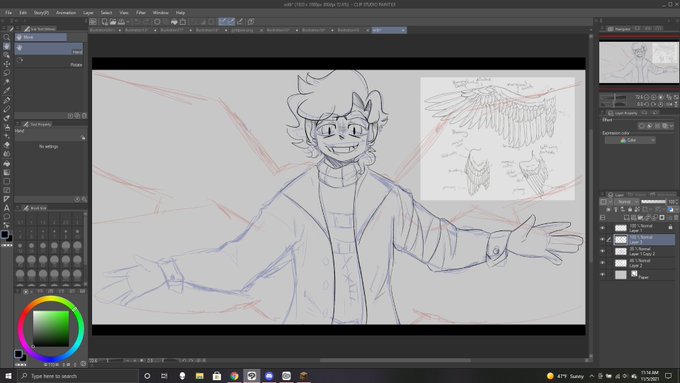
Task: Select the Text tool (A icon)
Action: click(x=7, y=208)
